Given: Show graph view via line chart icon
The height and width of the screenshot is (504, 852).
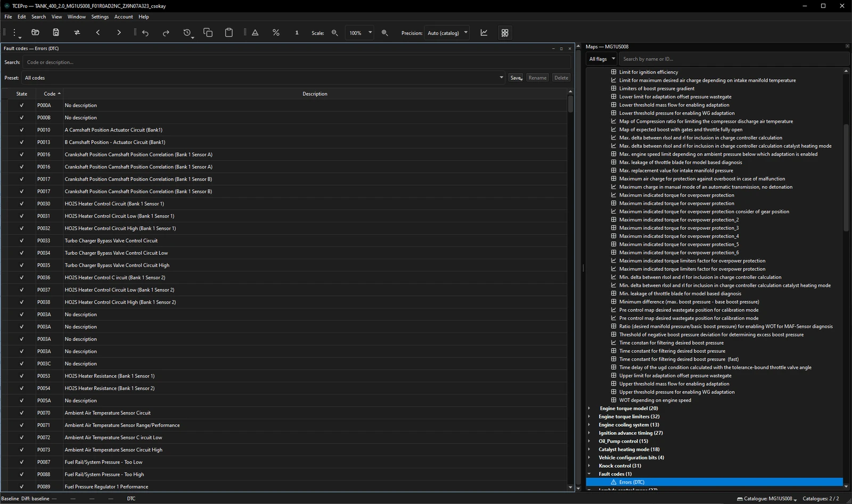Looking at the screenshot, I should coord(484,32).
